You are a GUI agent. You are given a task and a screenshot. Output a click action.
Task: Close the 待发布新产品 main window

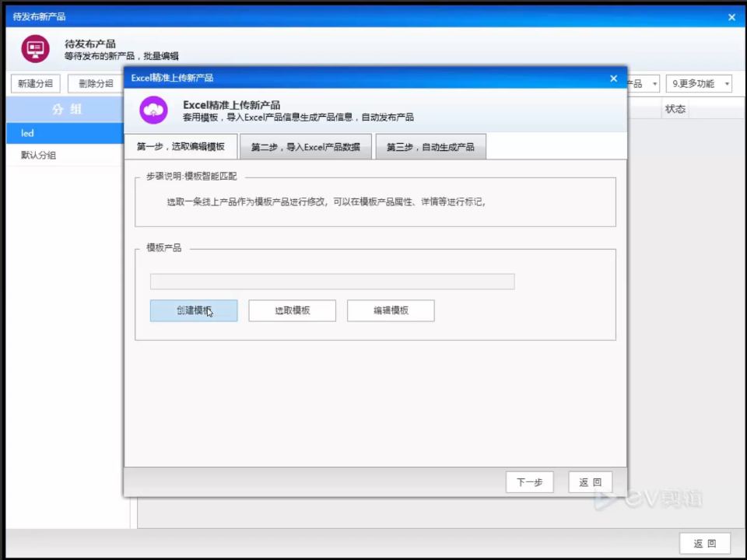click(x=731, y=18)
